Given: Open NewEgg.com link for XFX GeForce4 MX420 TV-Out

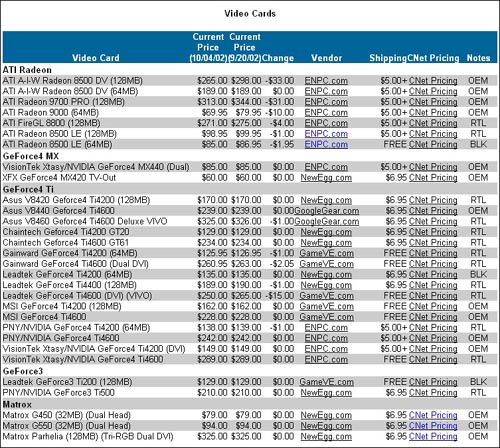Looking at the screenshot, I should (x=326, y=178).
